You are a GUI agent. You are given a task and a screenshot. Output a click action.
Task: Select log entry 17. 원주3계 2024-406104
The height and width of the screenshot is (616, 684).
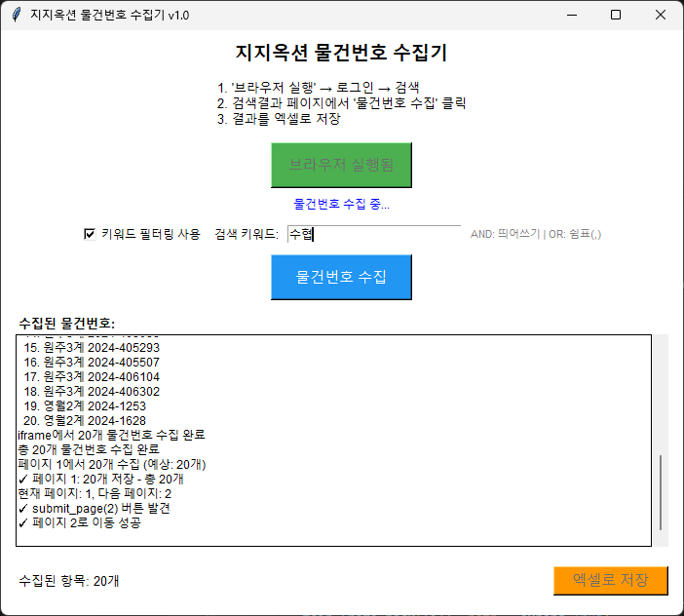click(x=92, y=376)
